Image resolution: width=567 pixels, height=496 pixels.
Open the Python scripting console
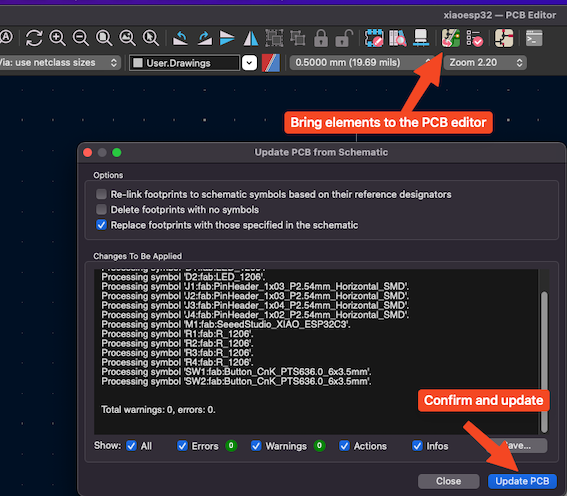click(x=534, y=38)
